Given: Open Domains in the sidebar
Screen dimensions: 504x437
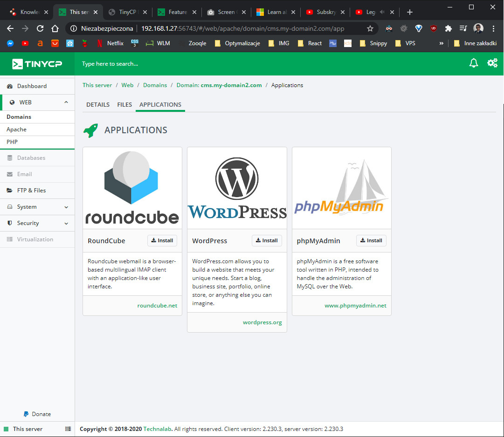Looking at the screenshot, I should [x=37, y=117].
